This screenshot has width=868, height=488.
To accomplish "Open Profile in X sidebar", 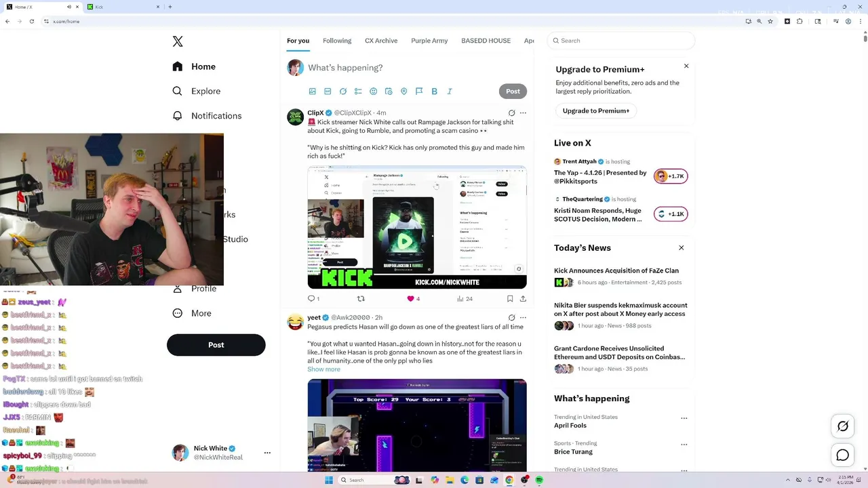I will tap(195, 289).
